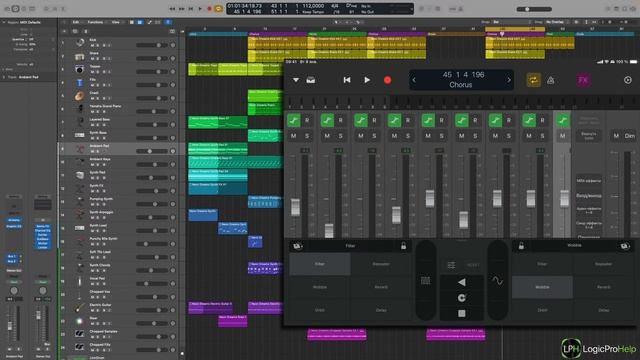Image resolution: width=640 pixels, height=360 pixels.
Task: Select Wobble in the right XY pad
Action: (542, 287)
